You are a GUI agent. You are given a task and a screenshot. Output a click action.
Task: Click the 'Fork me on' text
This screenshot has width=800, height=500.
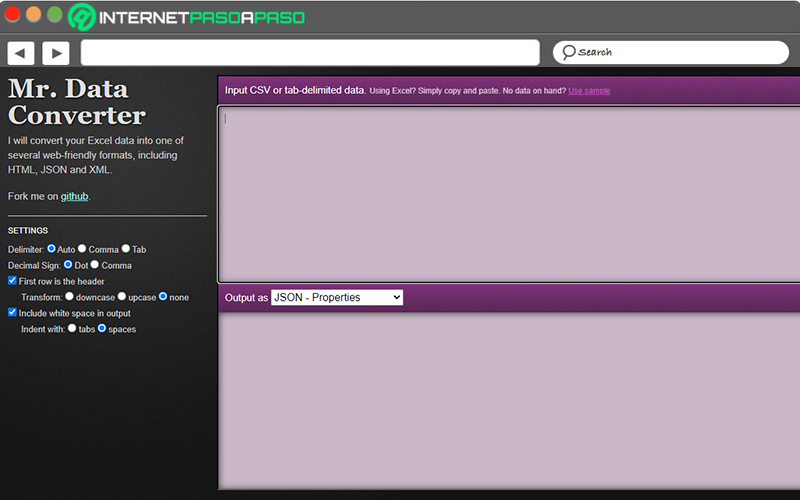click(x=33, y=196)
